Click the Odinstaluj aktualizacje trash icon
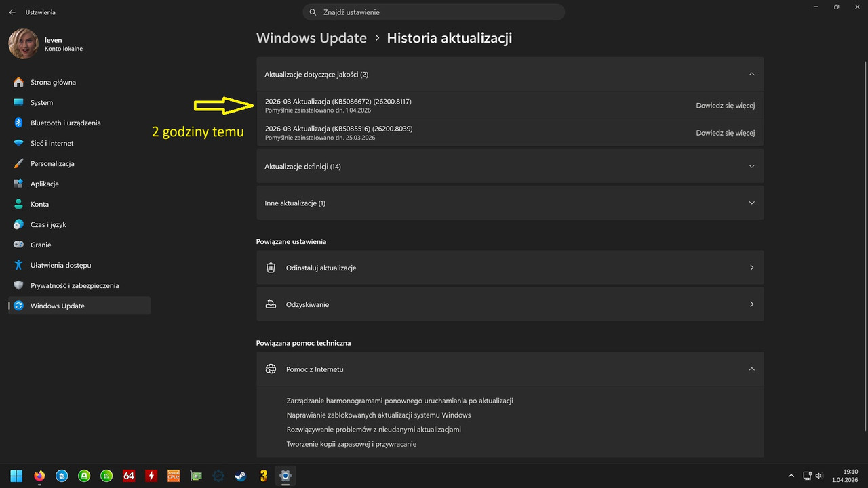868x488 pixels. click(x=271, y=268)
